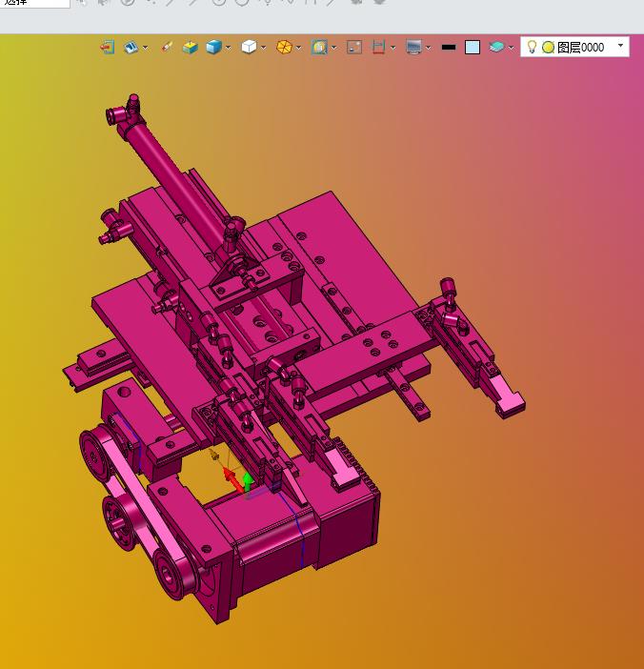Open the white cube dropdown arrow

pyautogui.click(x=264, y=48)
